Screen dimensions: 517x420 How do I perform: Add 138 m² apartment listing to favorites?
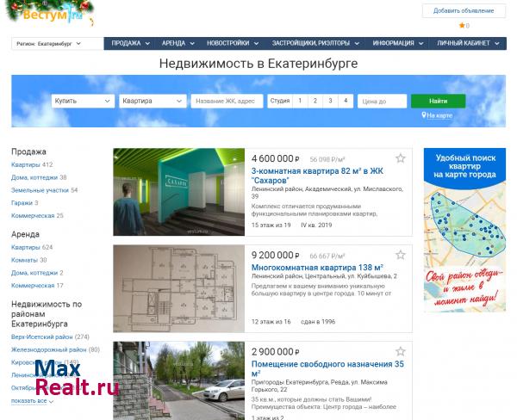click(401, 255)
